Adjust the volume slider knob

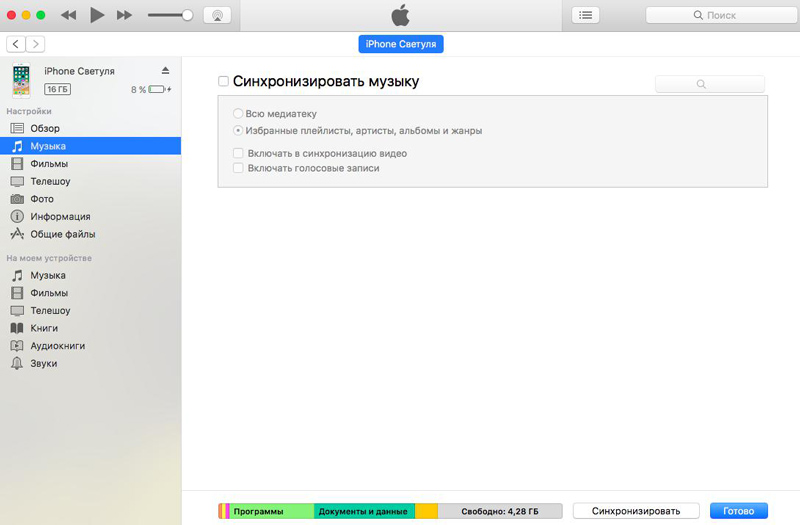187,15
